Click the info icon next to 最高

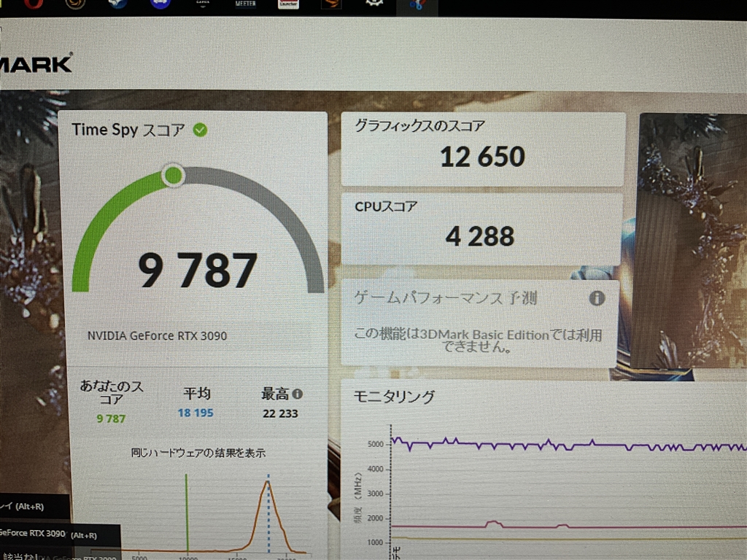pos(298,394)
